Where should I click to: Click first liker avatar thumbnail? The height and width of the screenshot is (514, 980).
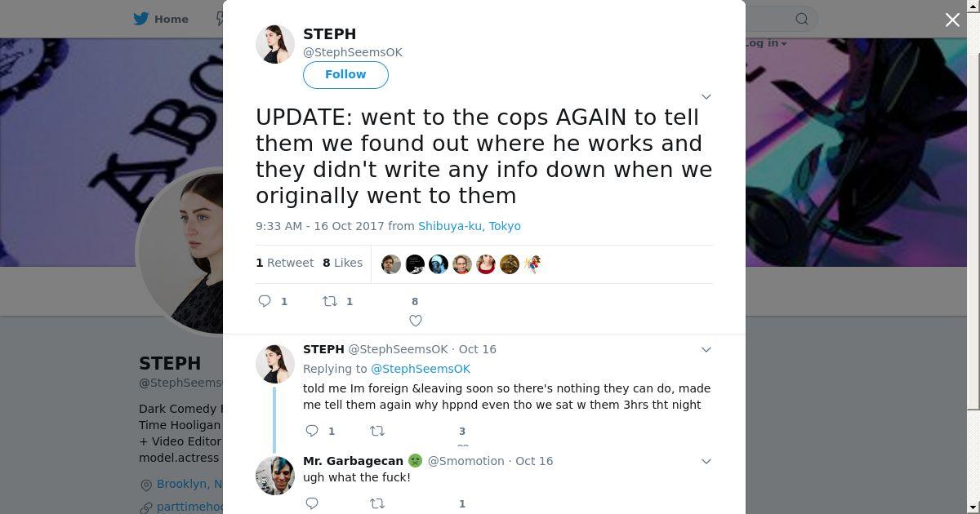[x=391, y=264]
